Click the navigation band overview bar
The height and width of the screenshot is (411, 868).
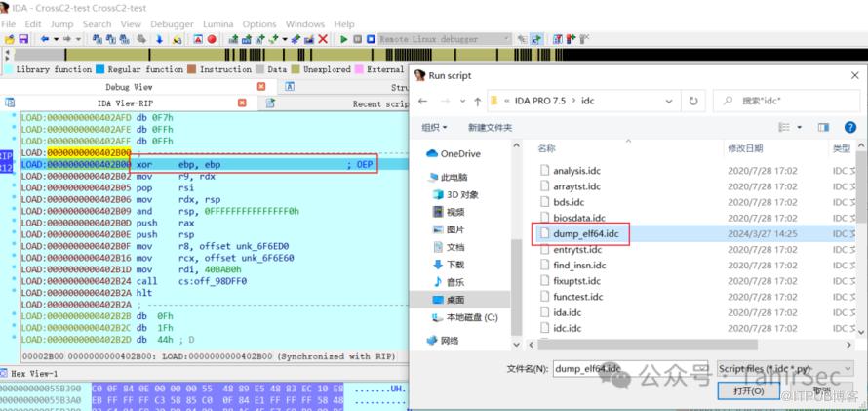coord(440,55)
